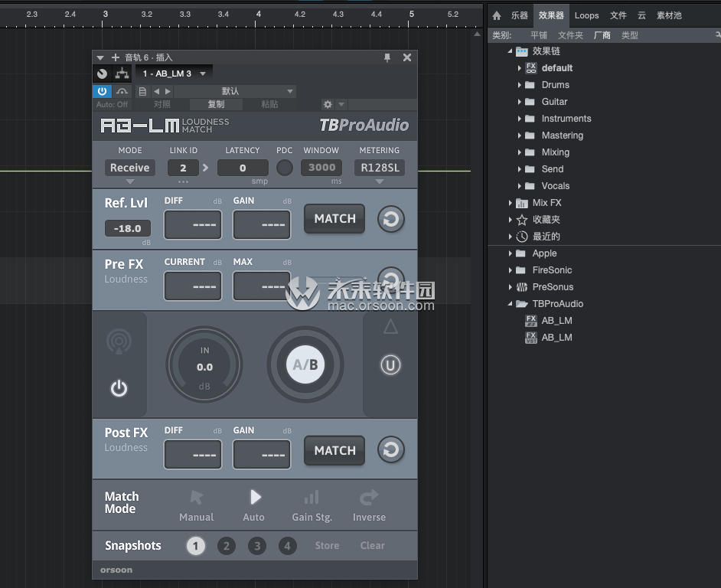Expand the PreSonus vendor folder
Viewport: 721px width, 588px height.
(x=510, y=287)
